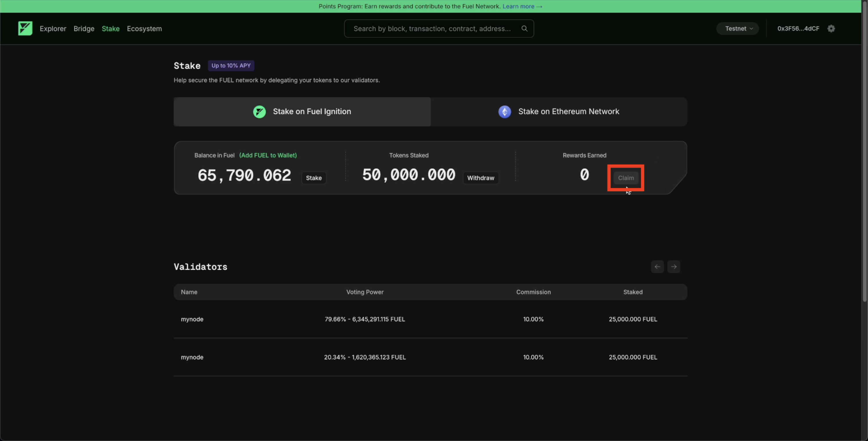
Task: Click the search magnifier icon
Action: [x=524, y=28]
